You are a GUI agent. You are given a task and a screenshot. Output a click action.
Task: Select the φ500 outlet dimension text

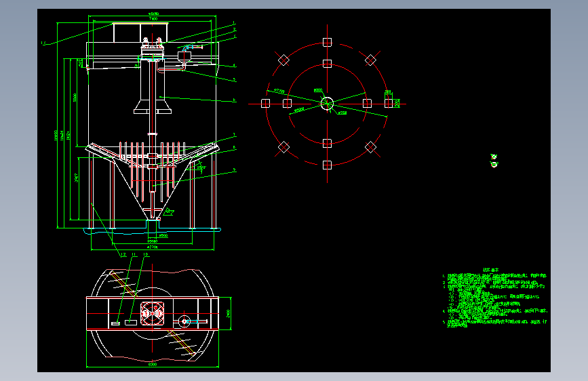coord(163,235)
